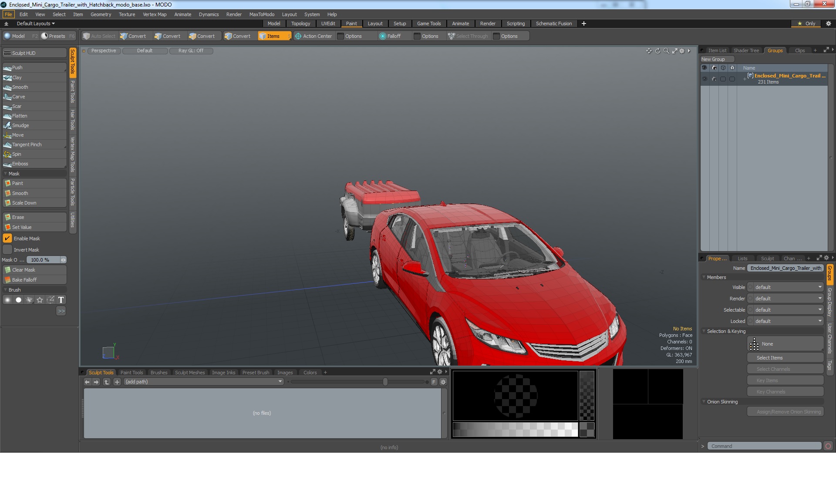Select the Carve sculpt tool
The height and width of the screenshot is (504, 836).
18,97
